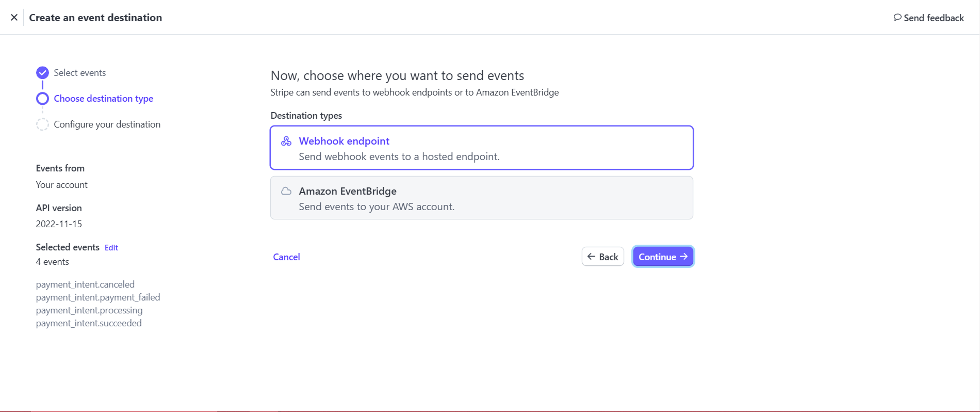Click the webhook icon in the endpoint card
Screen dimensions: 980x412
[x=286, y=141]
